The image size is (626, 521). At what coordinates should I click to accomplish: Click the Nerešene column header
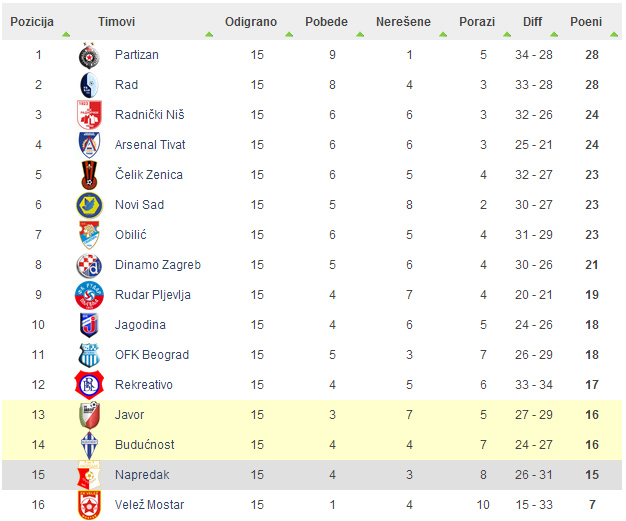(x=403, y=22)
